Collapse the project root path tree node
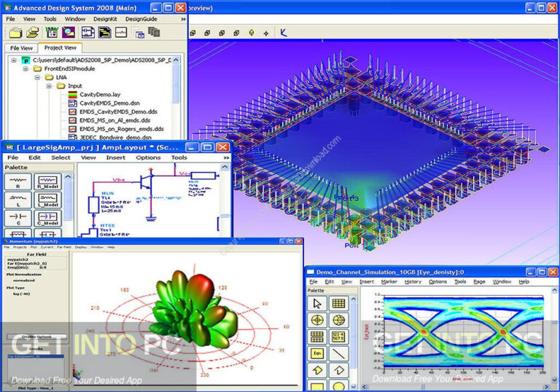This screenshot has width=560, height=392. coord(14,60)
